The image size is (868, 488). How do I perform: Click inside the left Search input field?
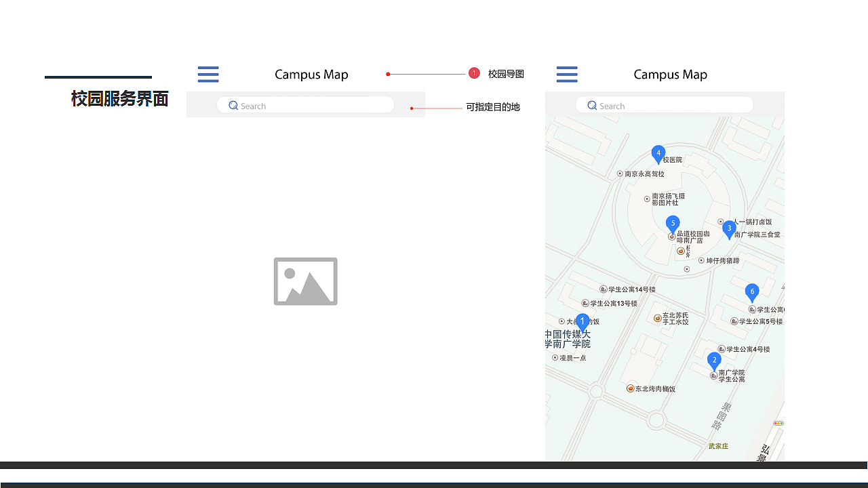[x=305, y=105]
